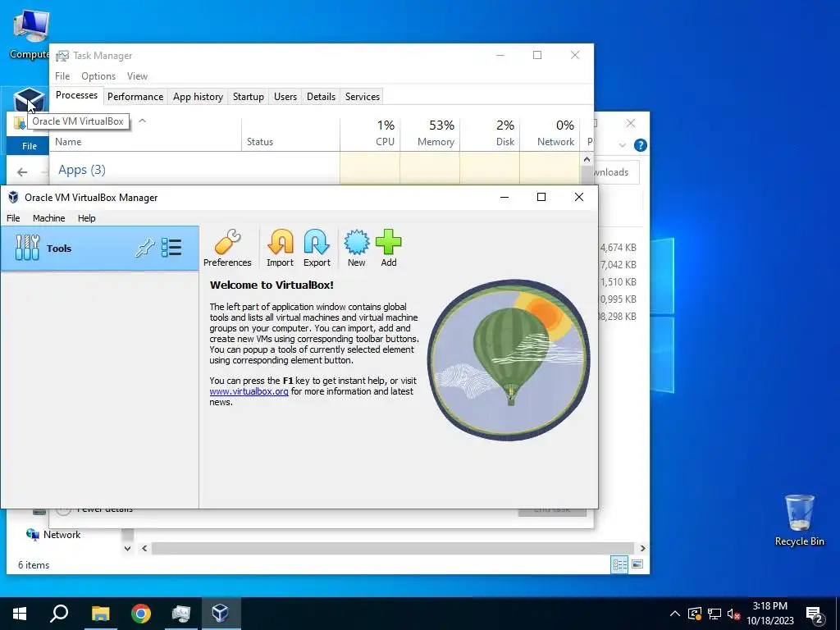840x630 pixels.
Task: Select Network in File Explorer navigation pane
Action: point(53,535)
